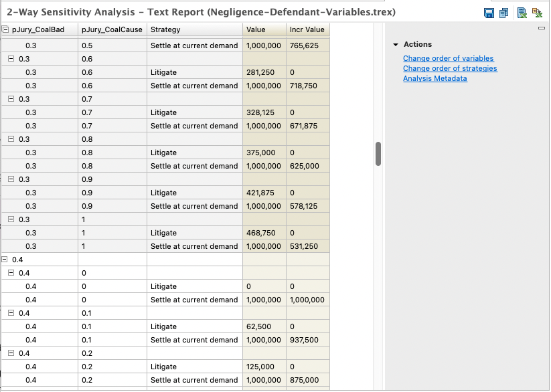The width and height of the screenshot is (551, 392).
Task: Select Litigate strategy in 0.4 / 0.1 row
Action: [x=195, y=326]
